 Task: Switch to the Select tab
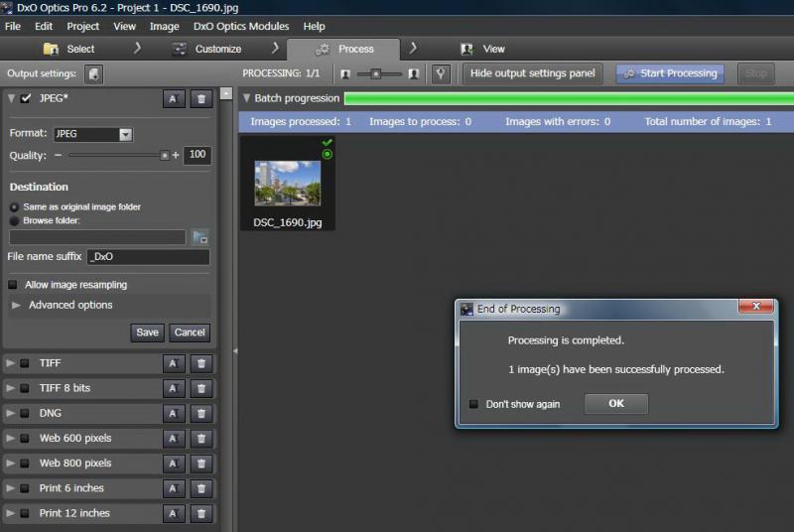69,49
